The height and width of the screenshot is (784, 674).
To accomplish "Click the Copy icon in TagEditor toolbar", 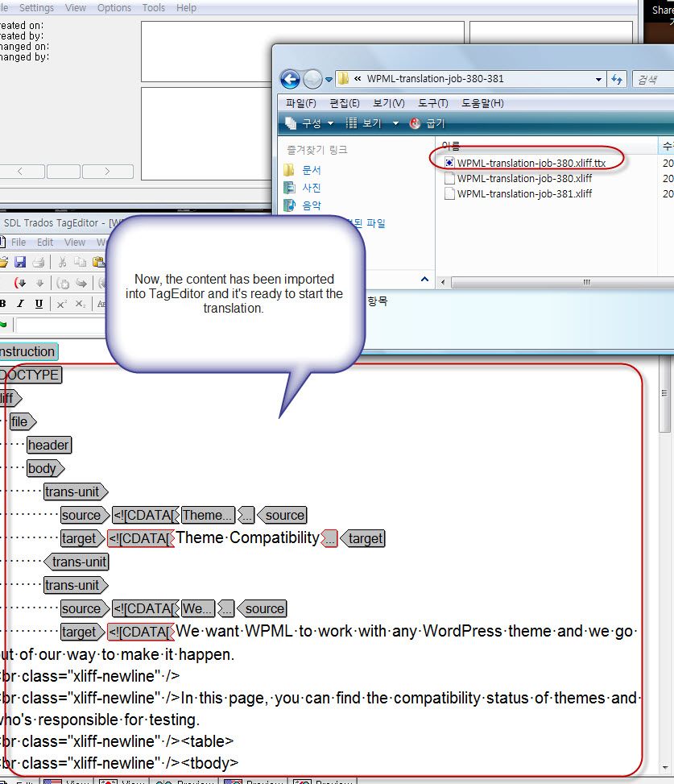I will point(80,262).
